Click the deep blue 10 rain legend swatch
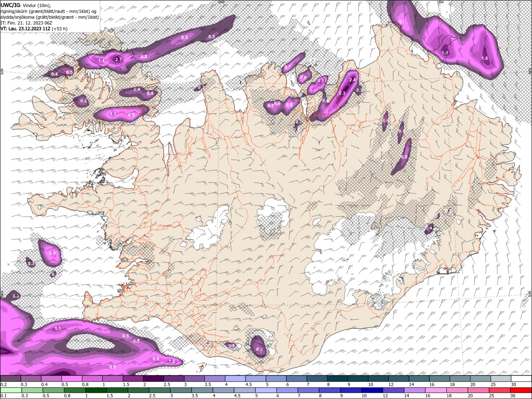This screenshot has height=399, width=532. tap(372, 390)
